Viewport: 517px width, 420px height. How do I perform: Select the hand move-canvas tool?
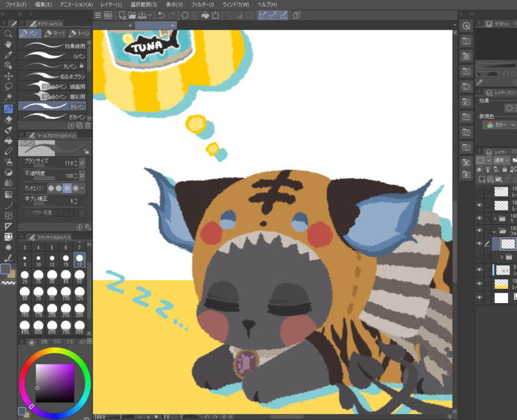point(8,44)
